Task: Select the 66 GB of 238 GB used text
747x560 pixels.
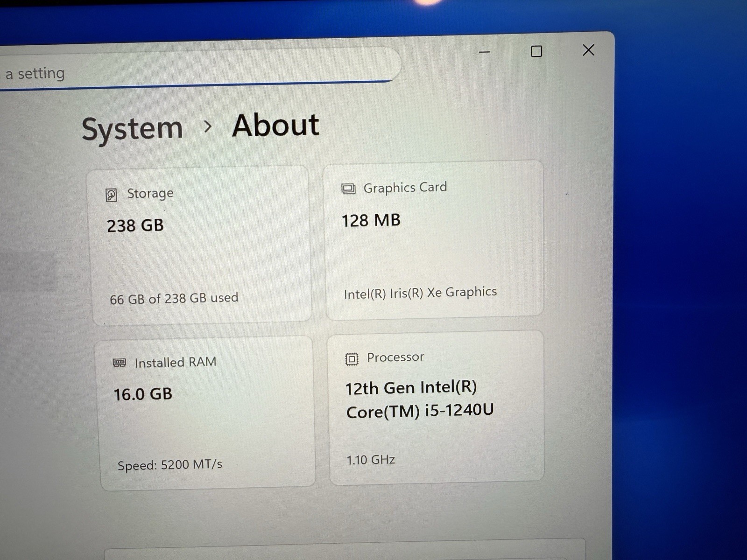Action: click(174, 298)
